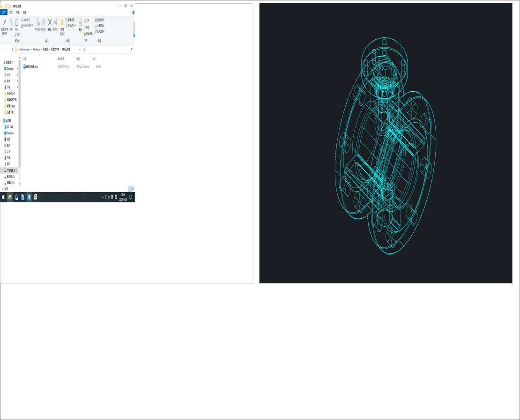Switch to details view layout
Image resolution: width=520 pixels, height=420 pixels.
tap(130, 189)
